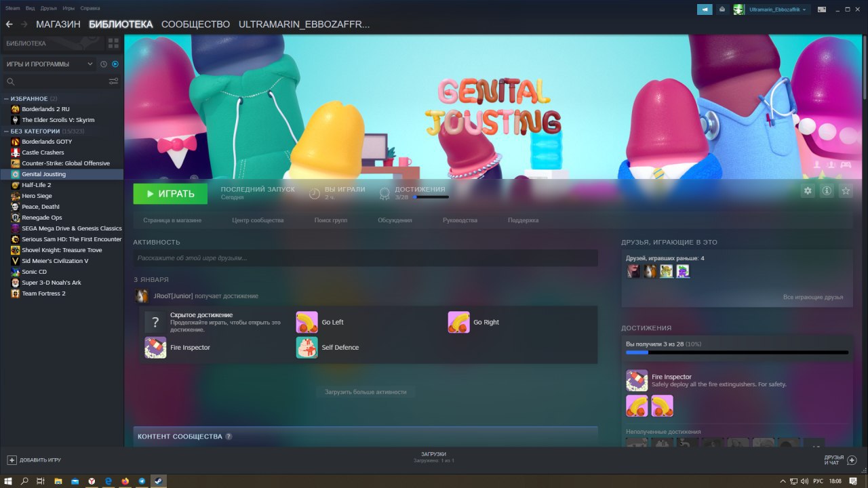The height and width of the screenshot is (488, 868).
Task: Open ULTRAMARIN_EBBOZAFFR... profile tab
Action: click(304, 24)
